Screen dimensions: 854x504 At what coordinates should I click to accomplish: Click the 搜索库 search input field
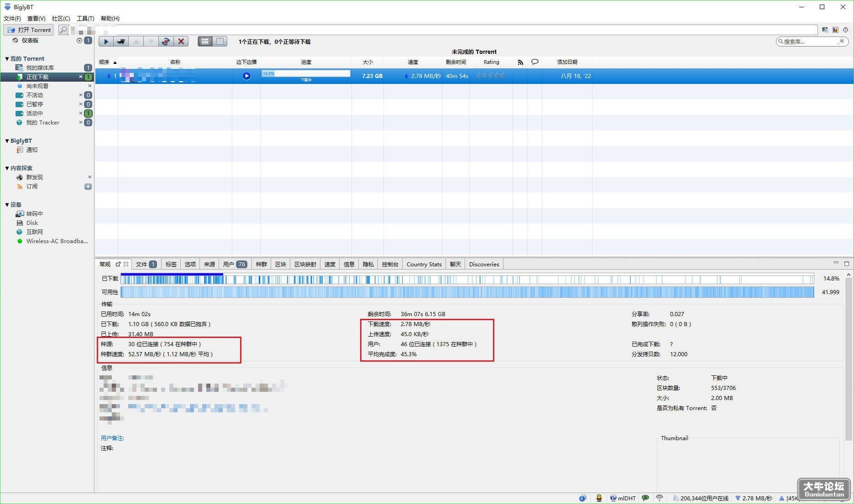(812, 42)
